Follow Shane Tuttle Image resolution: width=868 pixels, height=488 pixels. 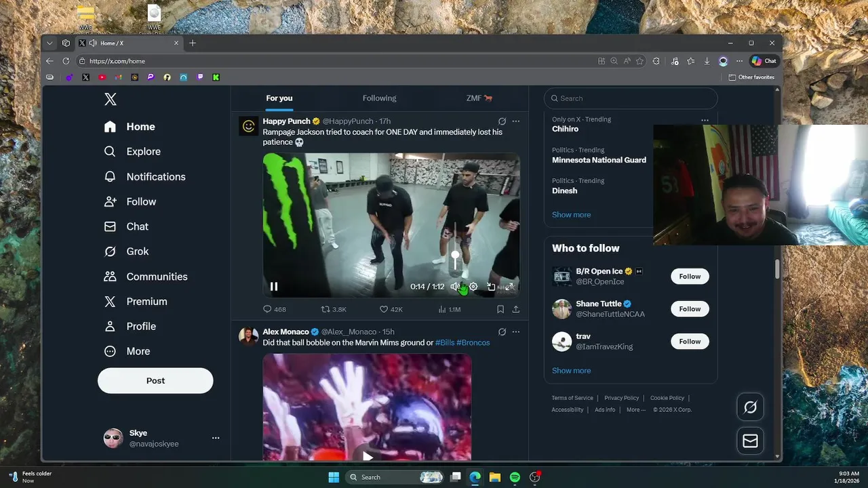tap(690, 309)
